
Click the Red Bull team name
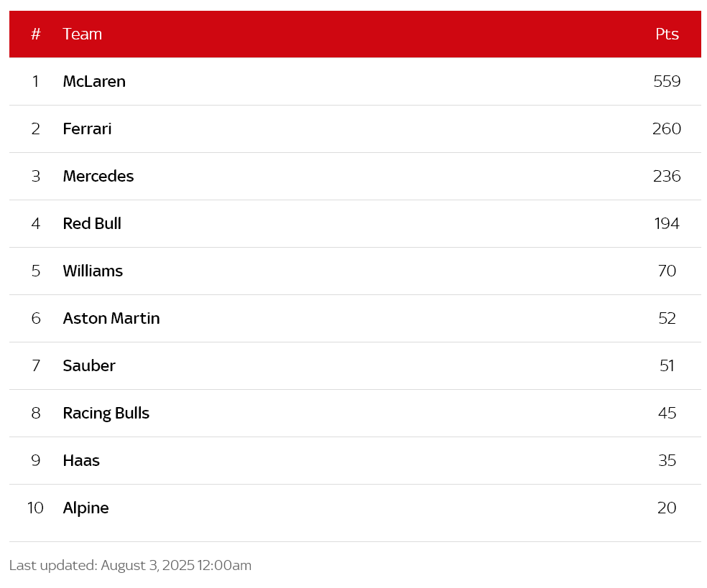pos(92,223)
